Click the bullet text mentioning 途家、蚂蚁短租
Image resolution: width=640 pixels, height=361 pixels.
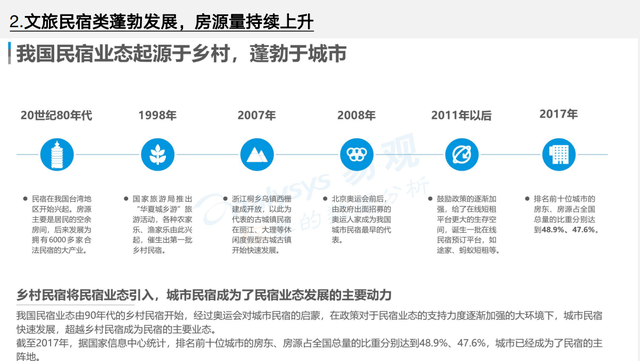click(x=468, y=224)
